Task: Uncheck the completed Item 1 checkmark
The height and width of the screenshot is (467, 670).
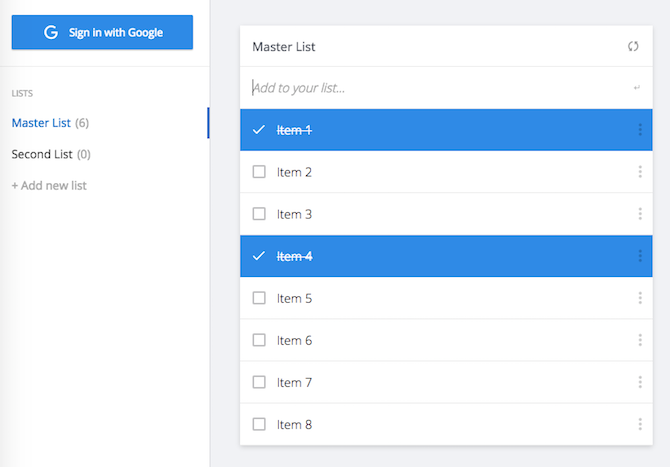Action: (x=259, y=130)
